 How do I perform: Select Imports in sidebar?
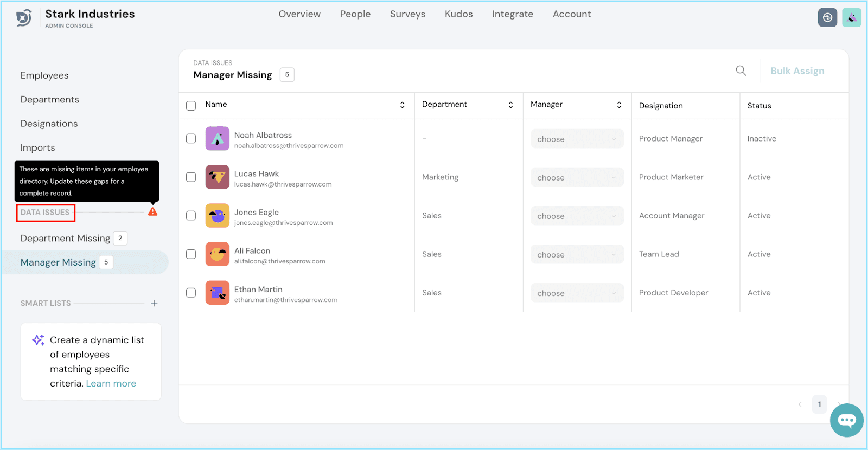(37, 147)
